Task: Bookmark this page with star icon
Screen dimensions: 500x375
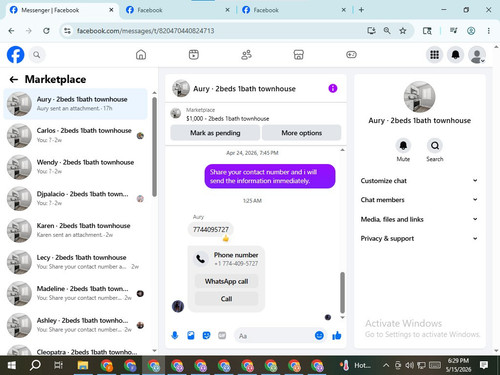Action: pyautogui.click(x=403, y=31)
